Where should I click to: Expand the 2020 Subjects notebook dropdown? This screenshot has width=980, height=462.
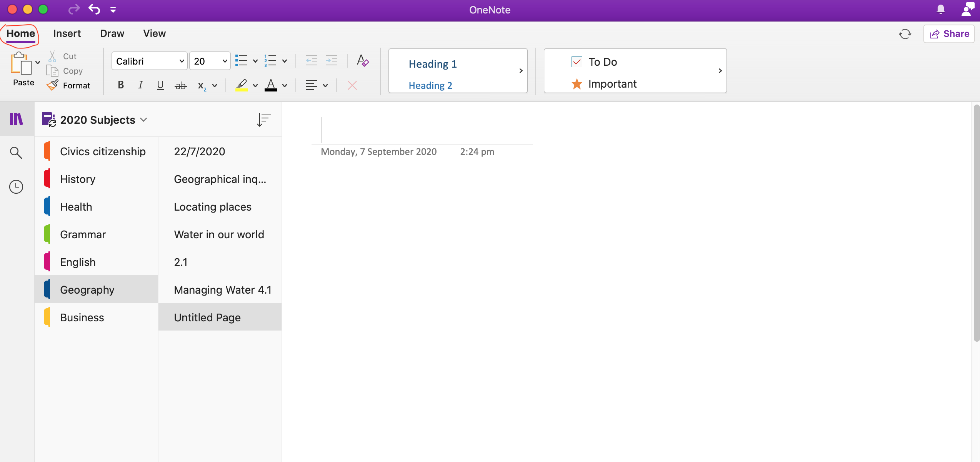(144, 120)
